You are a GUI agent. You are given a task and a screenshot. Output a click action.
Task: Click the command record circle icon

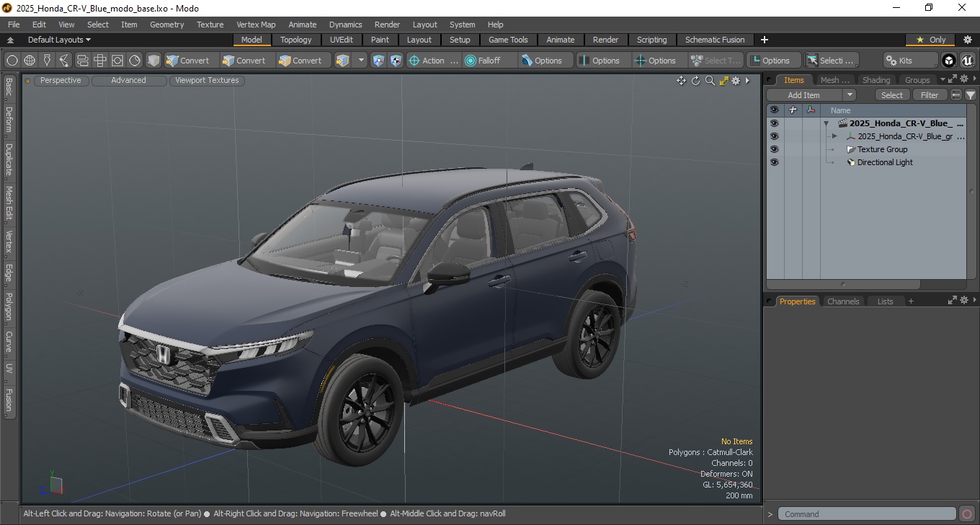[x=967, y=514]
